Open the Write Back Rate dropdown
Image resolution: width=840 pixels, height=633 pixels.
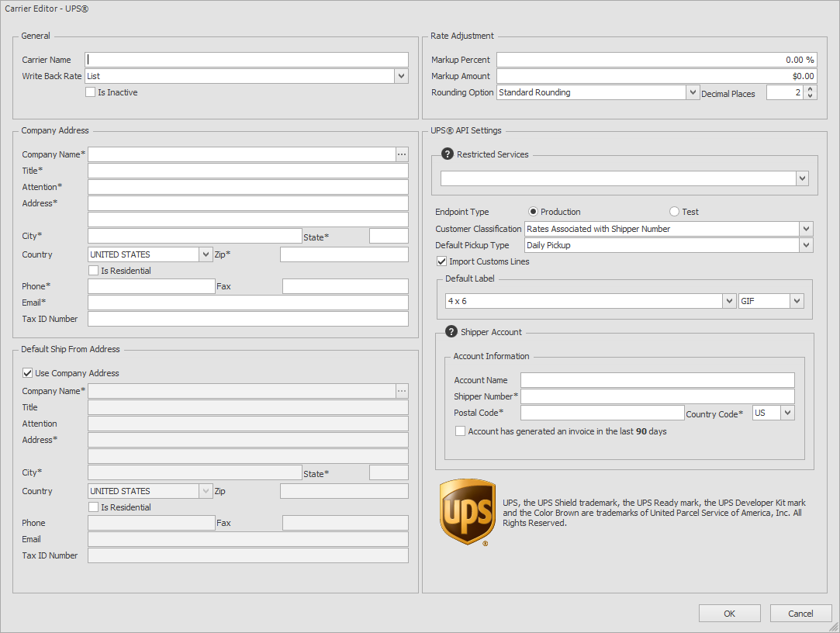tap(401, 76)
